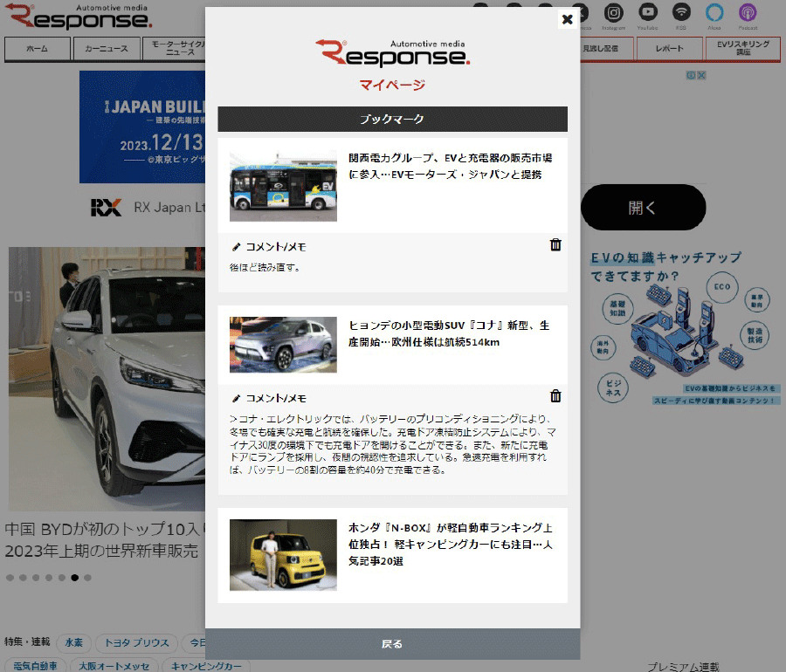Select the third carousel dot
786x672 pixels.
36,578
